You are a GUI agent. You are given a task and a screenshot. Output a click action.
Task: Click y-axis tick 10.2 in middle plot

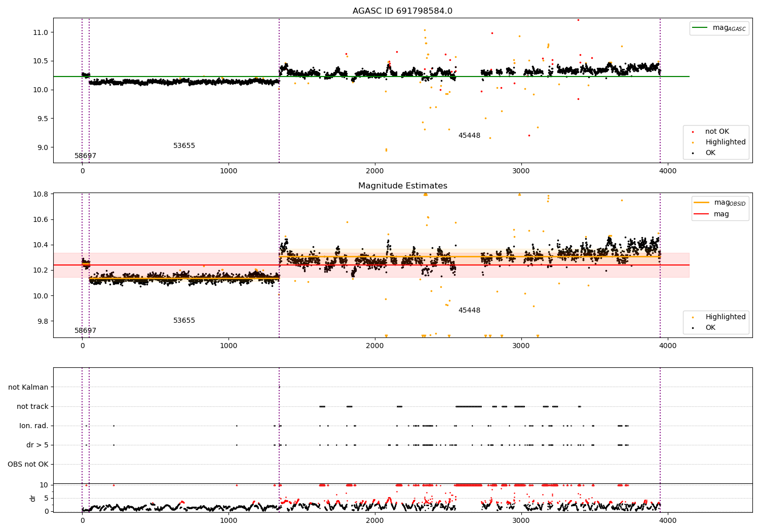point(41,271)
